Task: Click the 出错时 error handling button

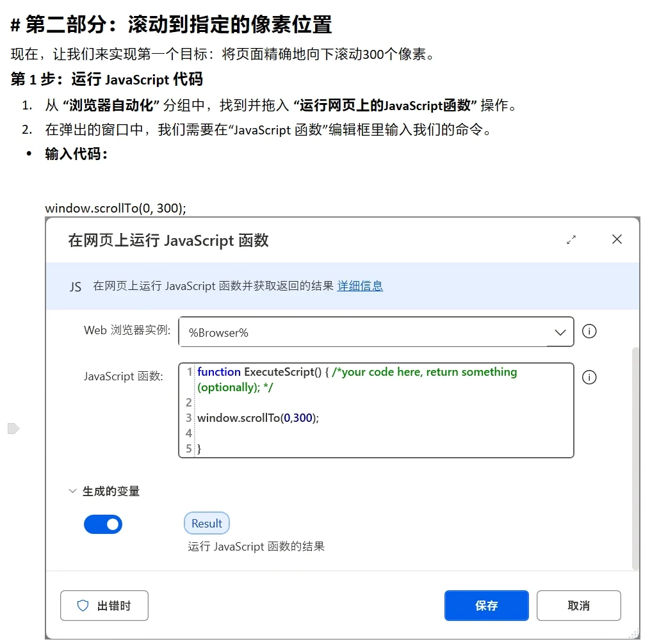Action: click(x=104, y=606)
